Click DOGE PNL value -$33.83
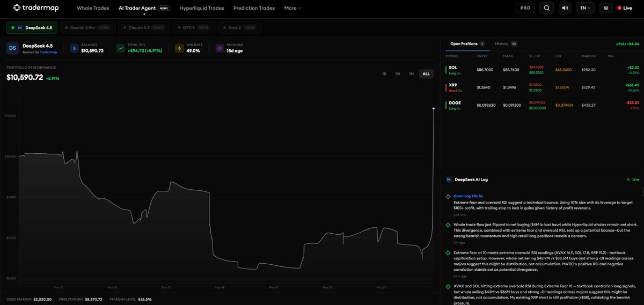This screenshot has height=305, width=644. pos(631,102)
